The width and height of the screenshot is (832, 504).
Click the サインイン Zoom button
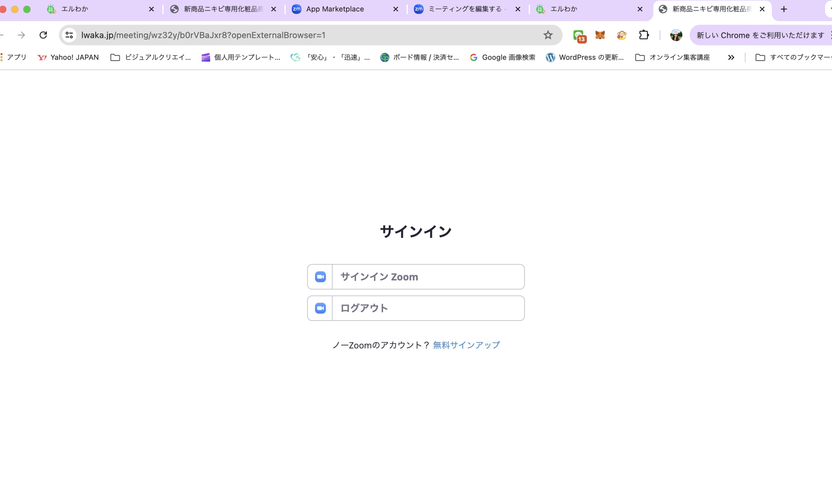(x=416, y=277)
